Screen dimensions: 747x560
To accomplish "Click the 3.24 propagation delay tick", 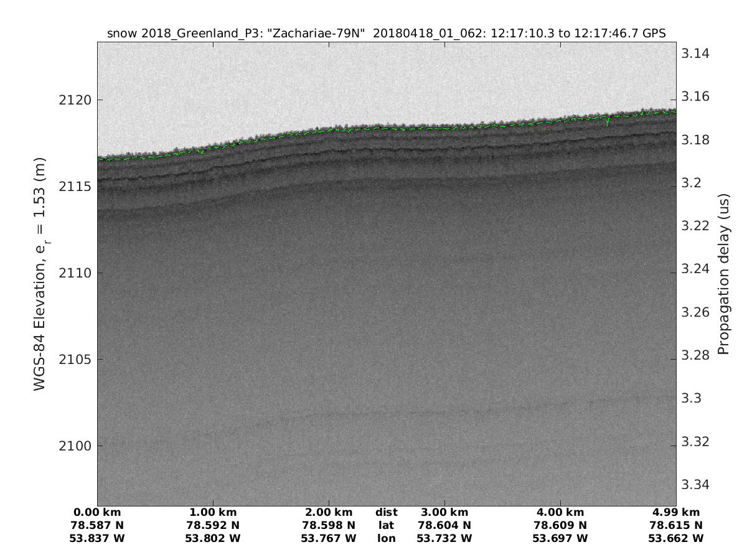I will click(695, 269).
